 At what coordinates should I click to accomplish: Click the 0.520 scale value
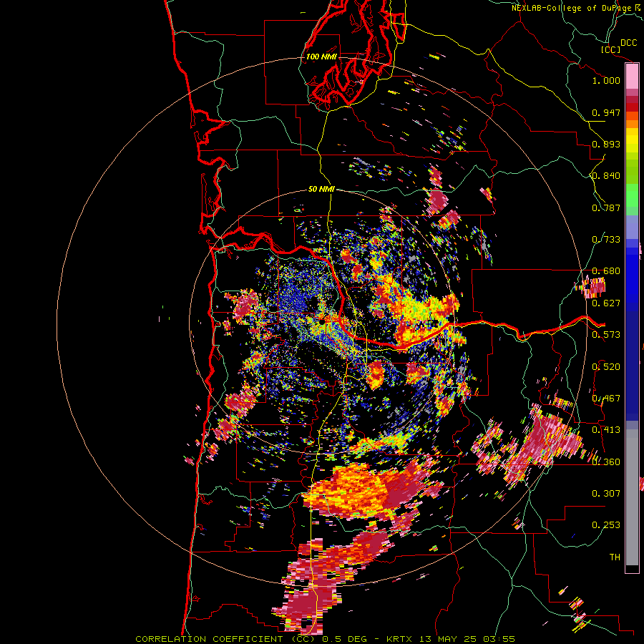[x=606, y=367]
